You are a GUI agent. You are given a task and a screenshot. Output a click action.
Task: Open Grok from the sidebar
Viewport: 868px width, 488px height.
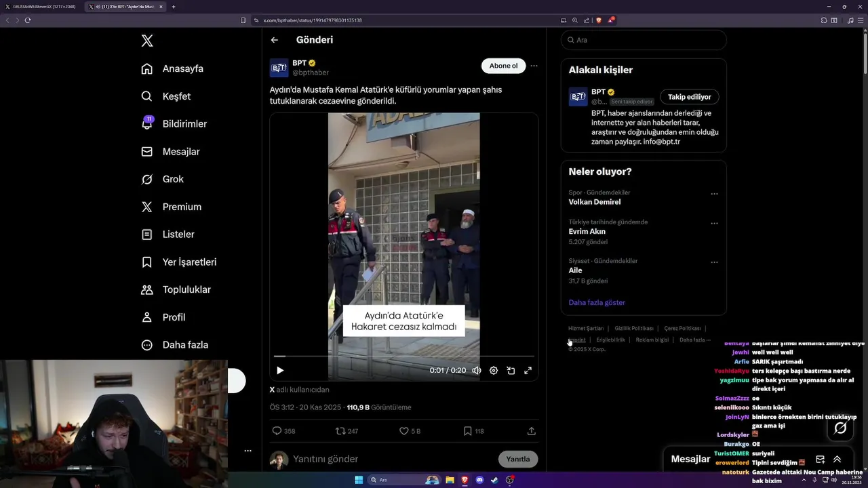point(162,179)
